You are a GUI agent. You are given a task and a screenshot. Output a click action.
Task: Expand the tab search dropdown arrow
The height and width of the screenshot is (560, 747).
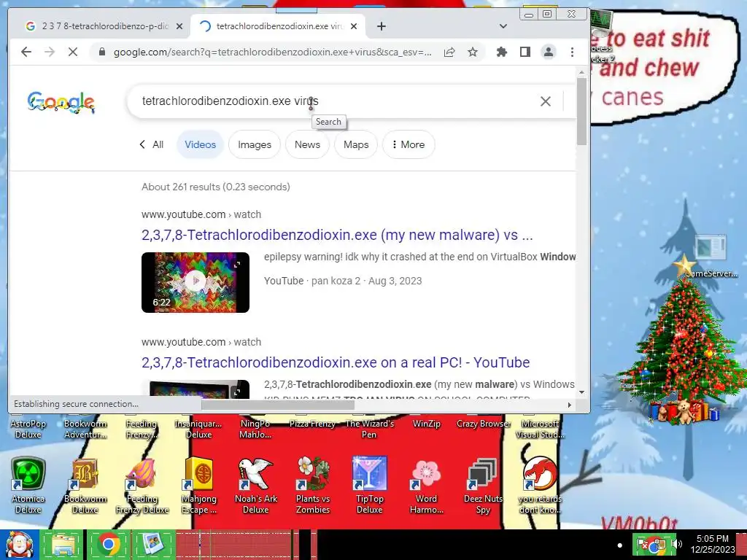click(503, 26)
